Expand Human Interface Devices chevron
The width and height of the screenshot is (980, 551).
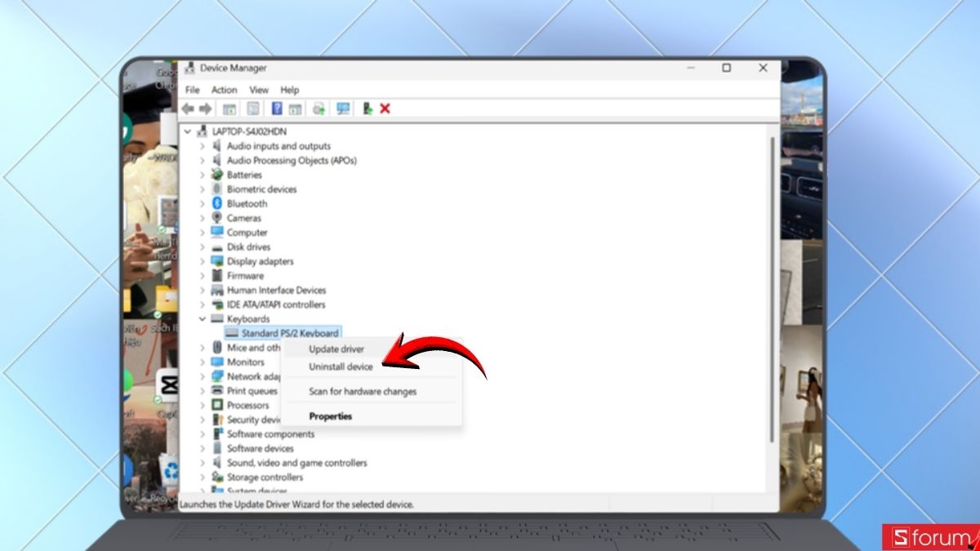tap(203, 290)
